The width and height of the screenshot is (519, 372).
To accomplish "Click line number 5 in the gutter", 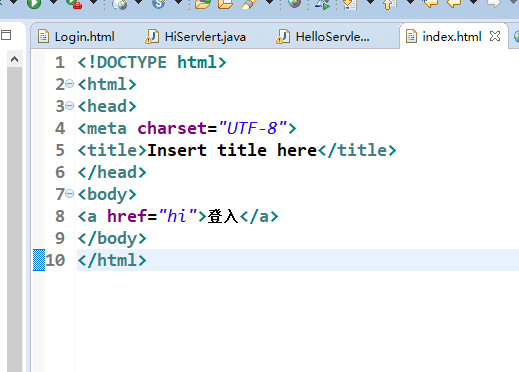I will click(x=60, y=150).
